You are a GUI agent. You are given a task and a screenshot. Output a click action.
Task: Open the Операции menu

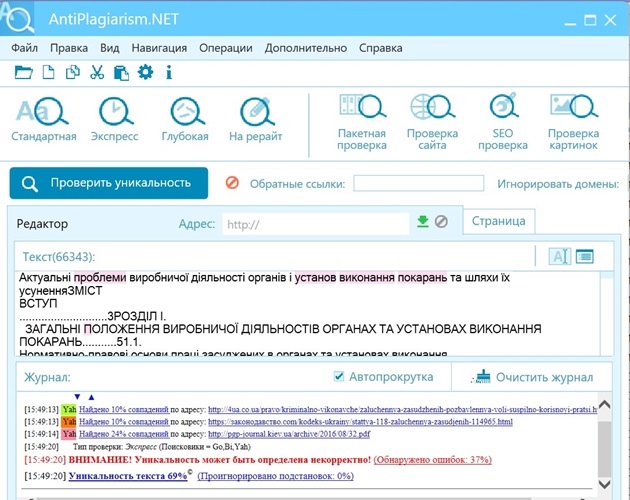(x=226, y=48)
